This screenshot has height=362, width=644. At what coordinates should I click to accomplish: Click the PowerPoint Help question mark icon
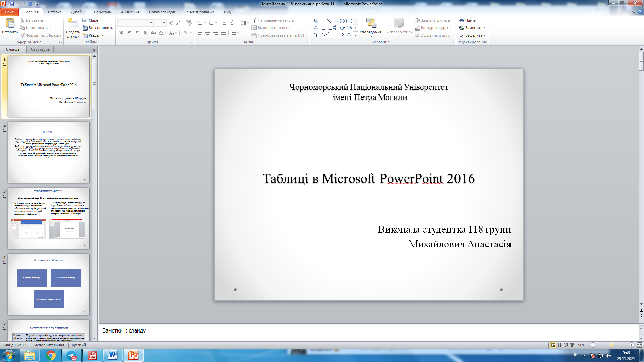click(x=640, y=12)
